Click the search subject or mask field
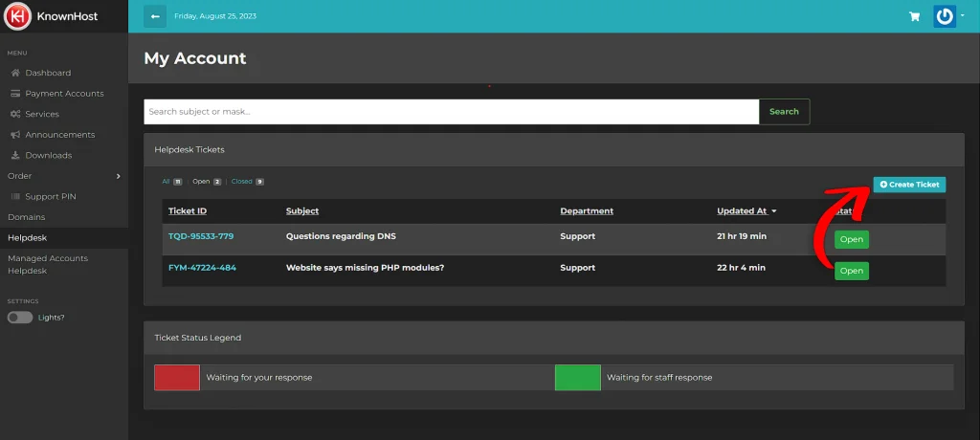Image resolution: width=980 pixels, height=440 pixels. tap(451, 112)
